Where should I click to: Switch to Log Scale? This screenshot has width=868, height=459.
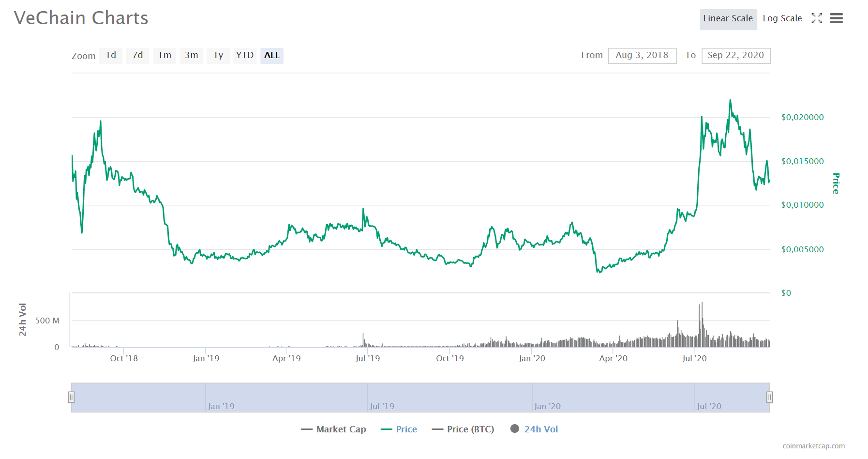tap(782, 19)
